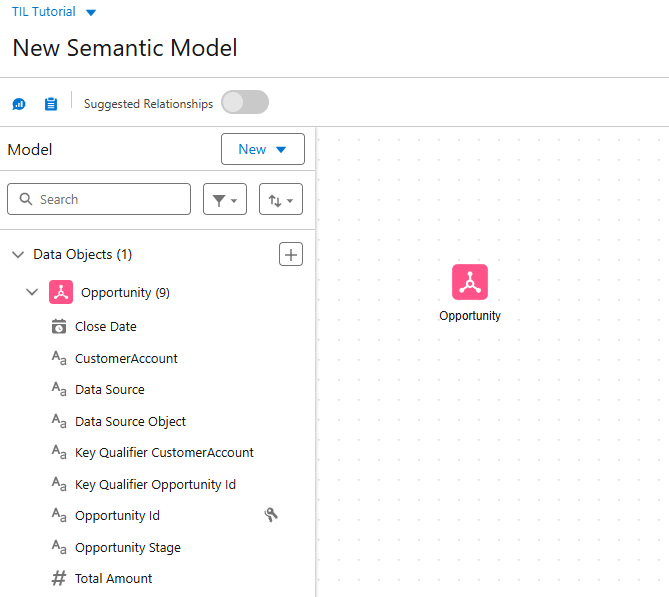Open the New dropdown button
The height and width of the screenshot is (597, 669).
pos(262,150)
